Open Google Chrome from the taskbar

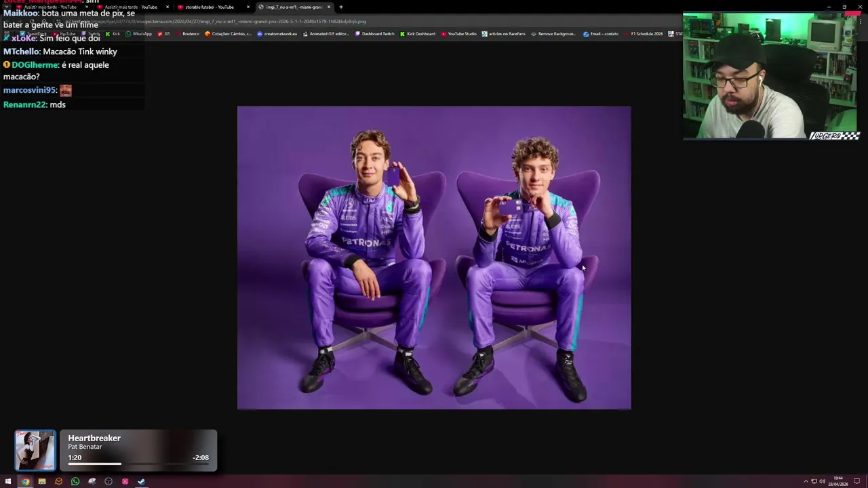[x=25, y=481]
